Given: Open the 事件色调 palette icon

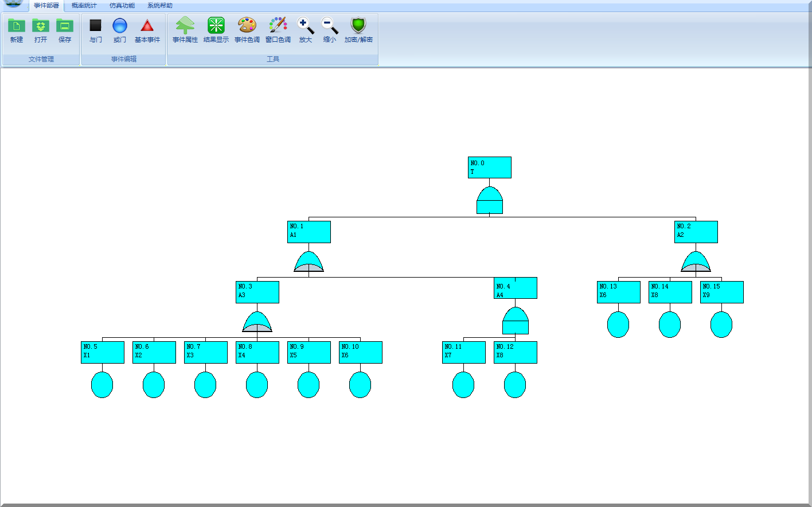Looking at the screenshot, I should [247, 26].
